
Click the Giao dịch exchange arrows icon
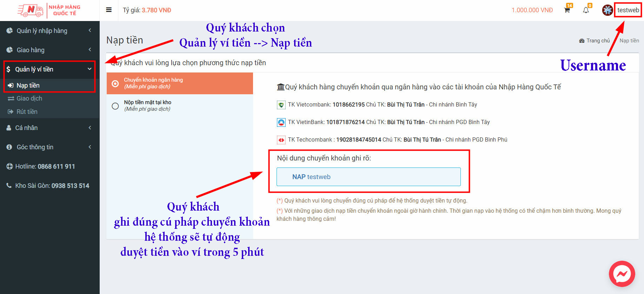click(x=11, y=98)
